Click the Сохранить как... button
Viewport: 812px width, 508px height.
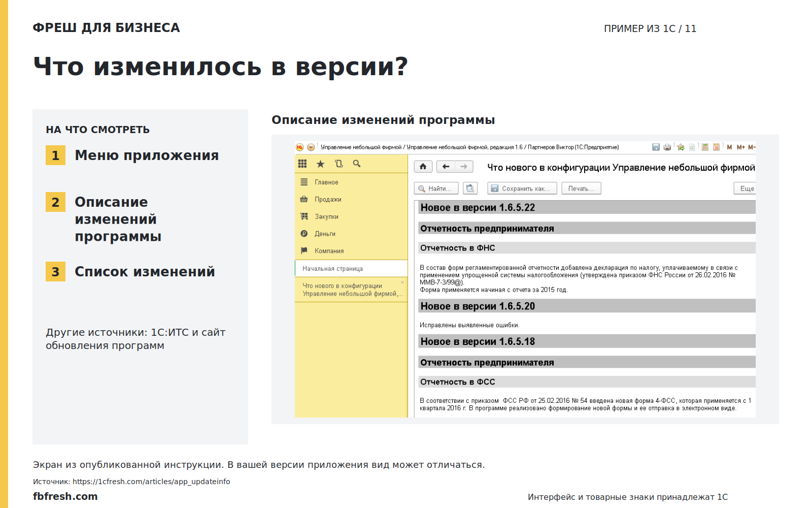[522, 188]
